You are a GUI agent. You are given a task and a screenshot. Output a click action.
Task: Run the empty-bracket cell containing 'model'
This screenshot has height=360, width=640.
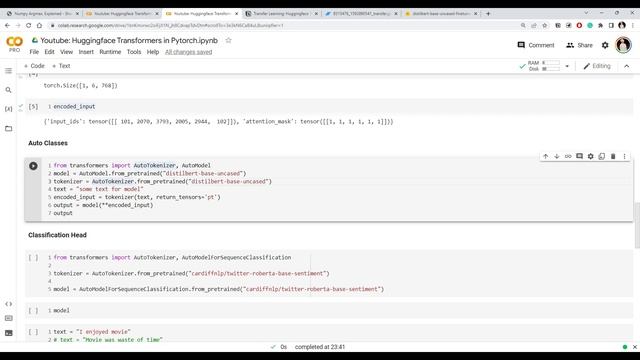tap(33, 311)
